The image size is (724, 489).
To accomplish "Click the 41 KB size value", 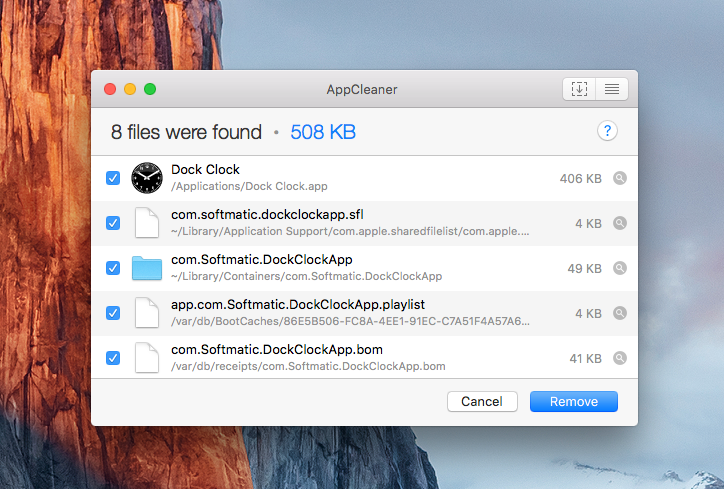I will coord(585,358).
